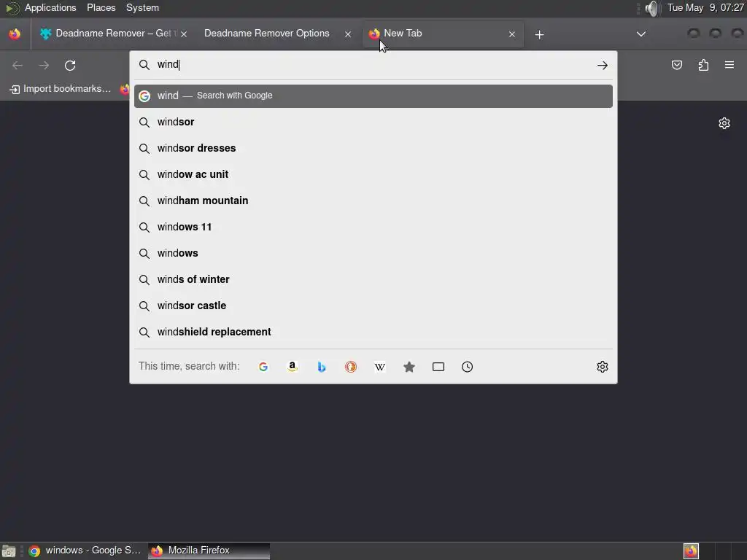747x560 pixels.
Task: Search bookmarks using the star icon
Action: coord(409,367)
